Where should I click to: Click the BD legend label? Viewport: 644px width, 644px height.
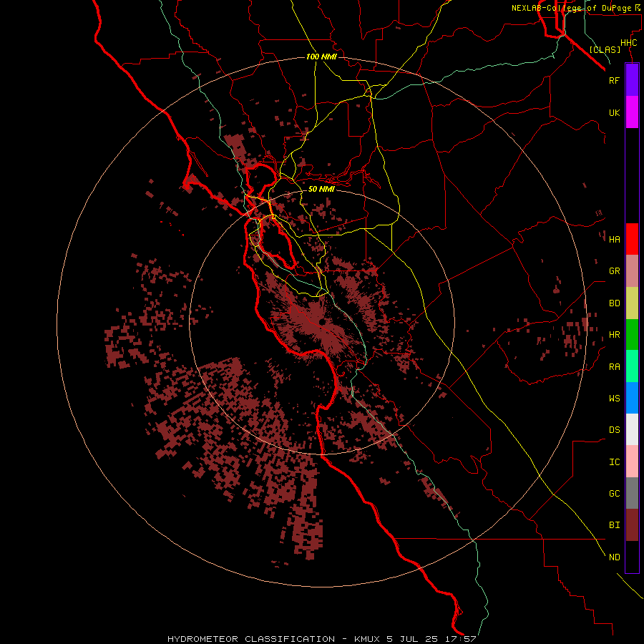(x=615, y=303)
